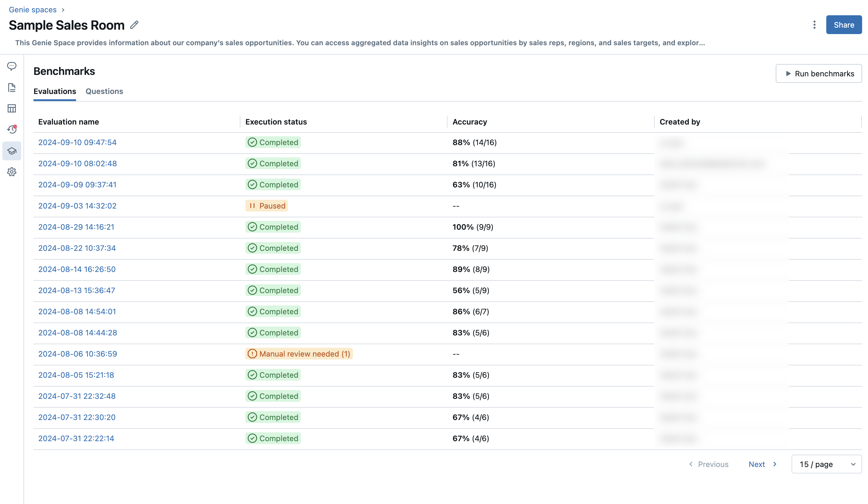Click the chat/conversation icon in sidebar
This screenshot has height=504, width=868.
click(12, 66)
